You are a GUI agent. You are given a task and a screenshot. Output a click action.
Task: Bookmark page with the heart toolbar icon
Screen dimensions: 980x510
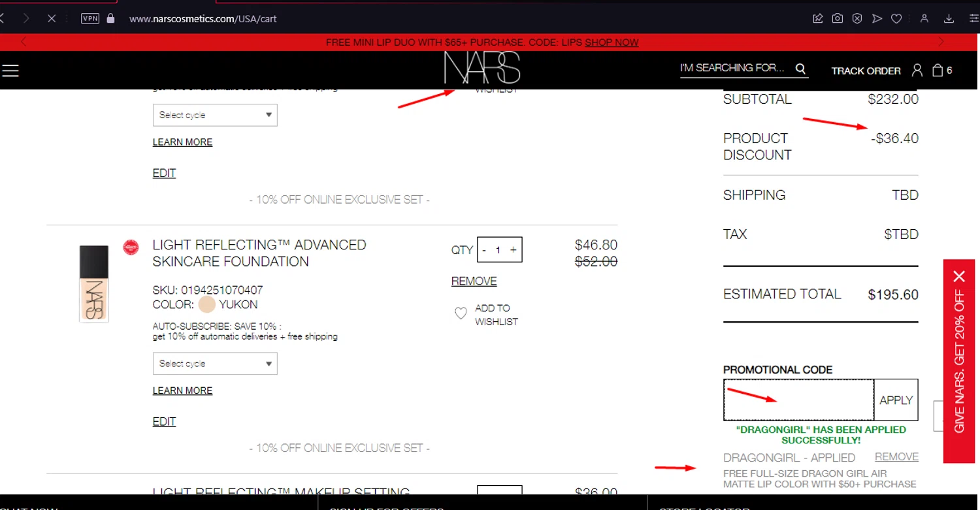click(896, 18)
